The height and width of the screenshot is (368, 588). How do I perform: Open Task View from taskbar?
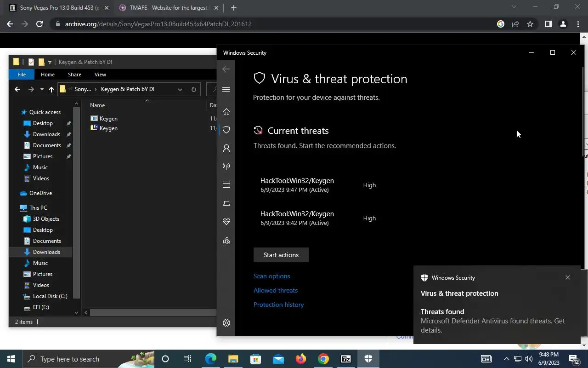click(187, 359)
